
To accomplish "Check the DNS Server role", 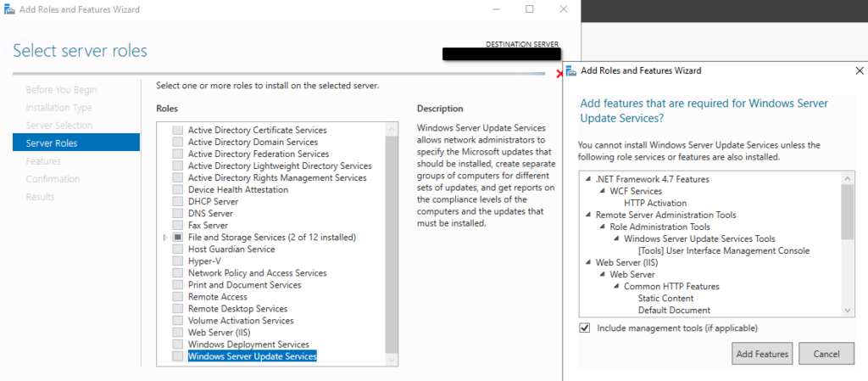I will click(x=177, y=213).
